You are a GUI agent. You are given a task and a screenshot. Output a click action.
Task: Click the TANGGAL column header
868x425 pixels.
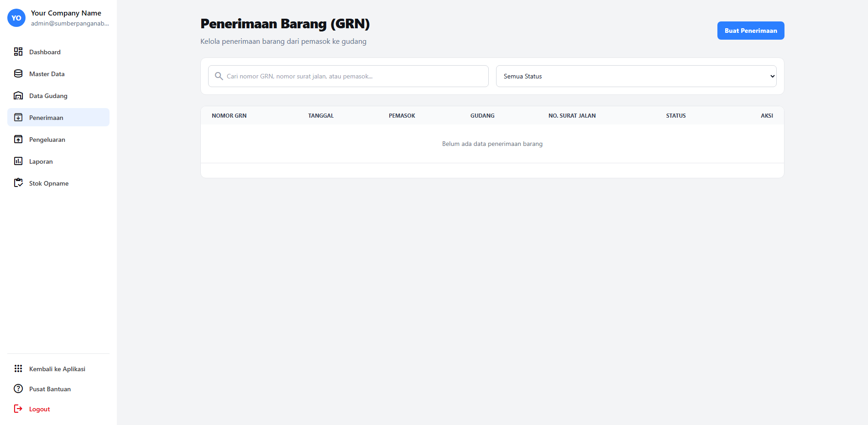321,116
